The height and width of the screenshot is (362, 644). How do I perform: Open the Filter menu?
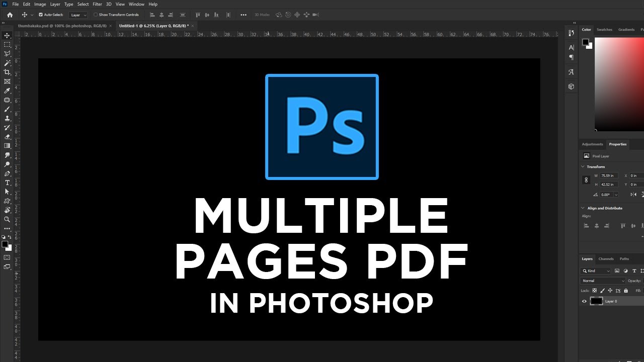click(97, 4)
